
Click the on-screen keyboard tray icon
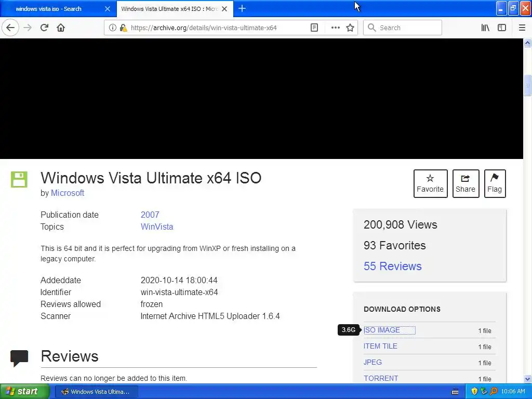click(x=455, y=392)
